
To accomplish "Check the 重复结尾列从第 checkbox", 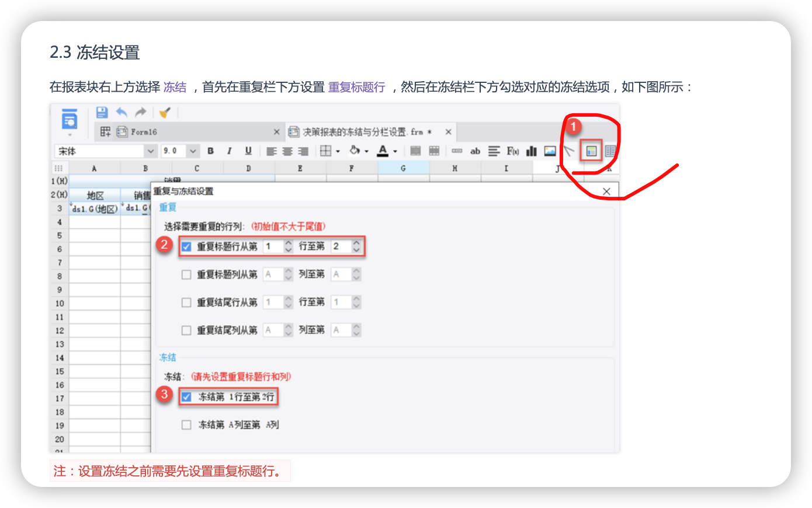I will pyautogui.click(x=186, y=330).
